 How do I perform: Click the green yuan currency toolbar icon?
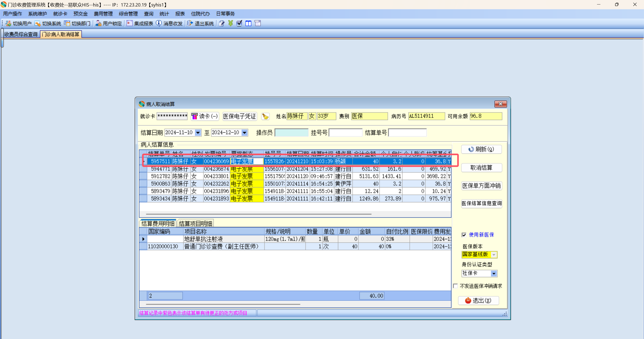pyautogui.click(x=230, y=24)
